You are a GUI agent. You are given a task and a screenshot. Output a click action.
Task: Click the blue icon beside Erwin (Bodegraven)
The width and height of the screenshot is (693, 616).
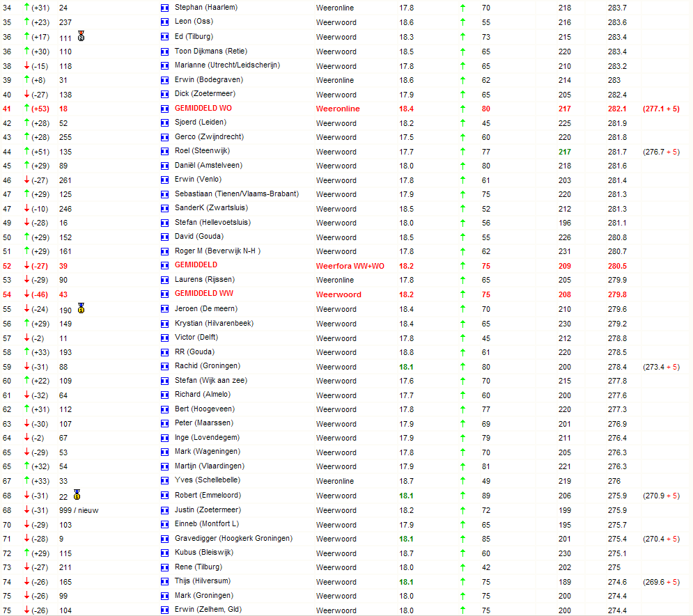click(x=164, y=80)
